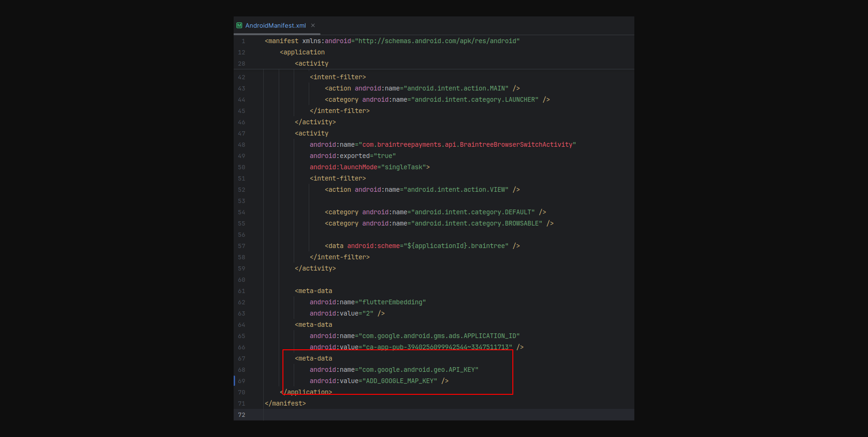This screenshot has height=437, width=868.
Task: Click <meta-data on line 61
Action: coord(313,291)
